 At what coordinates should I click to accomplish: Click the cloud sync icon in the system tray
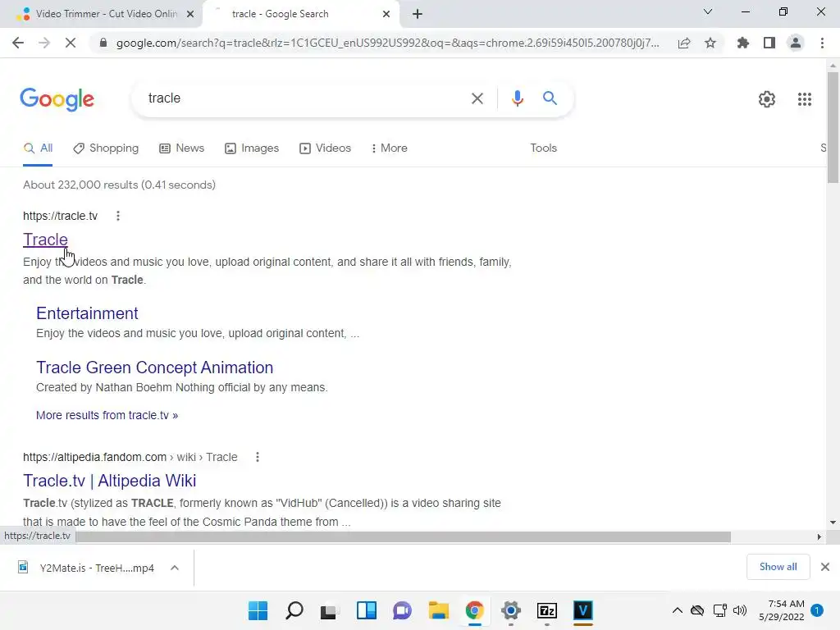697,610
